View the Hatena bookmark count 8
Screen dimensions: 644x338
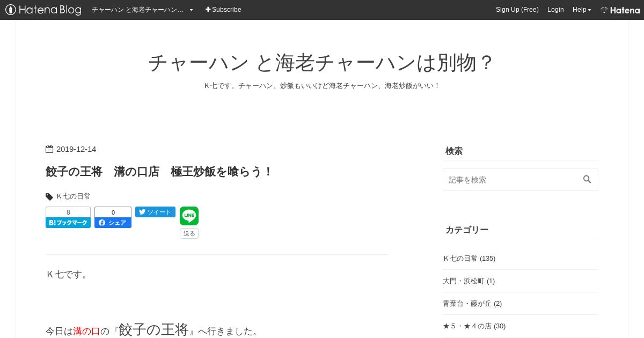(x=68, y=212)
